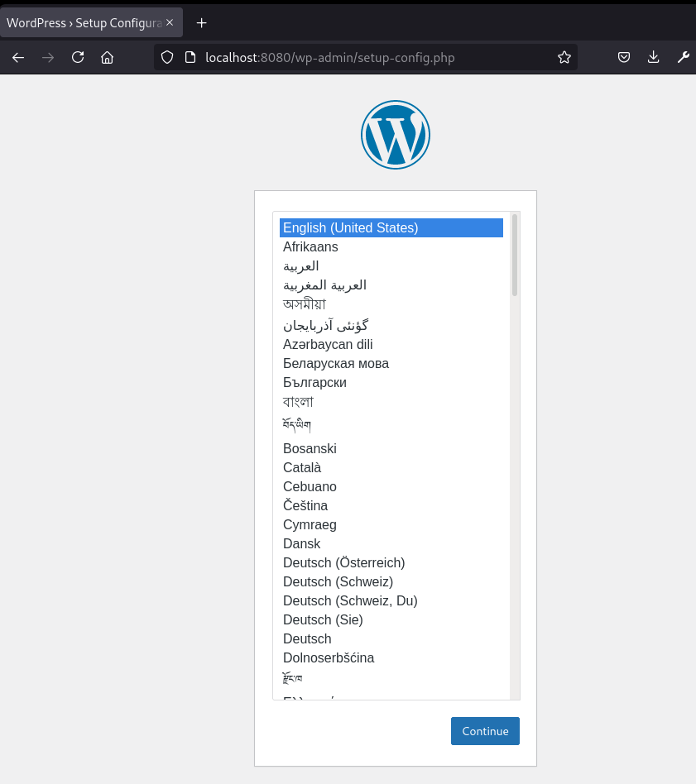The width and height of the screenshot is (696, 784).
Task: Pick Dolnoserbšćina from the list
Action: click(391, 657)
